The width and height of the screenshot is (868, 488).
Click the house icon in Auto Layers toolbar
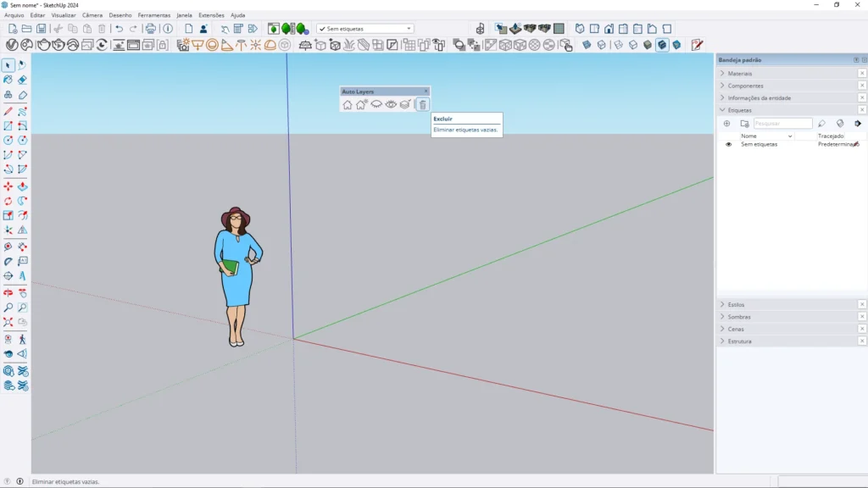tap(348, 105)
